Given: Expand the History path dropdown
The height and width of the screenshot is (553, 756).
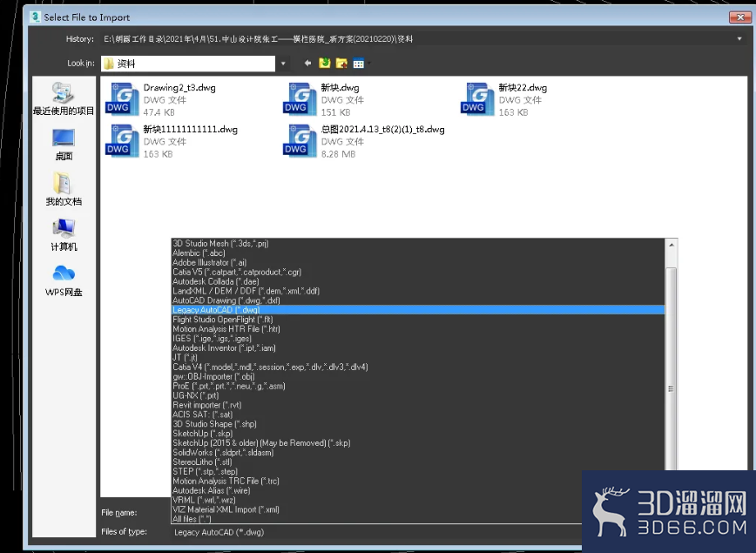Looking at the screenshot, I should click(x=739, y=39).
